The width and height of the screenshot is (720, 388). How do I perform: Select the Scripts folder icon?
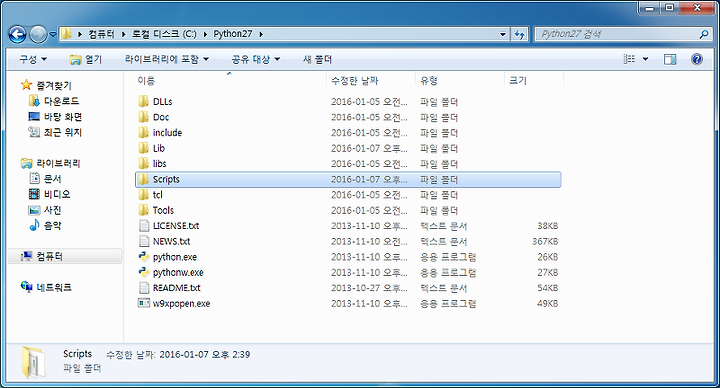(144, 179)
